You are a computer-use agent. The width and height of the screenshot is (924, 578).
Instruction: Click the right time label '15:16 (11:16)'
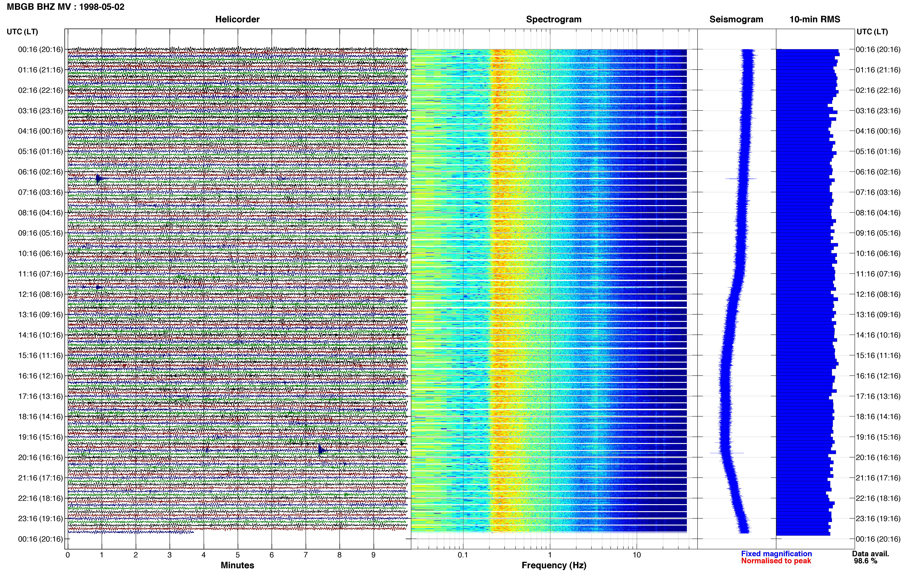click(x=878, y=356)
